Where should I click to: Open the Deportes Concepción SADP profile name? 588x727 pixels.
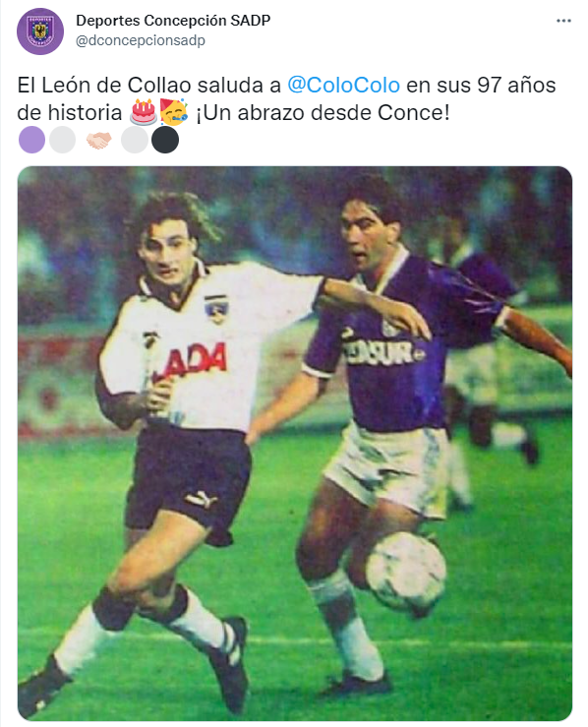tap(173, 21)
